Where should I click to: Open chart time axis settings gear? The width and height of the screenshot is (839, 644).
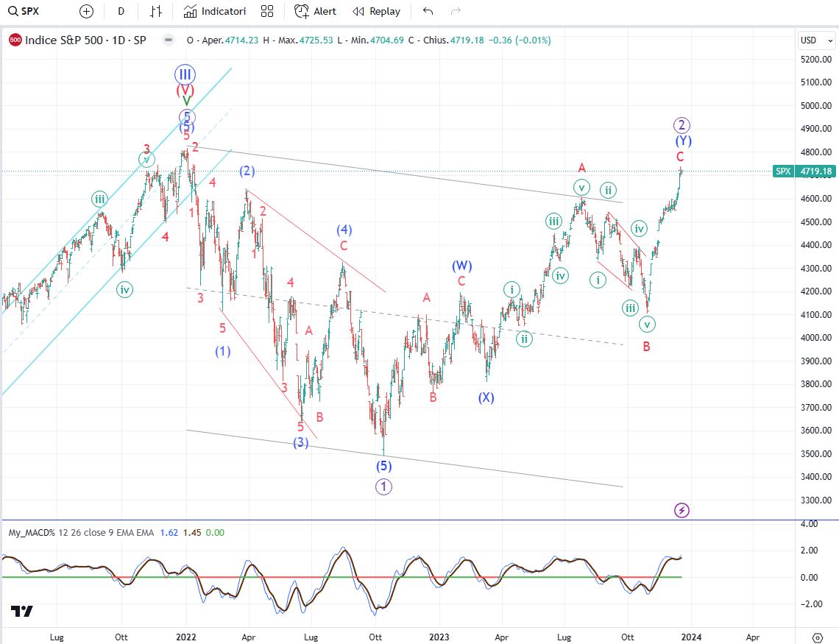(817, 637)
